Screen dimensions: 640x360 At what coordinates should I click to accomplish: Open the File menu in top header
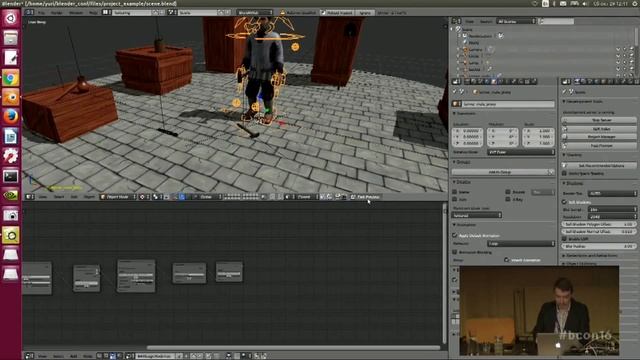(x=41, y=13)
